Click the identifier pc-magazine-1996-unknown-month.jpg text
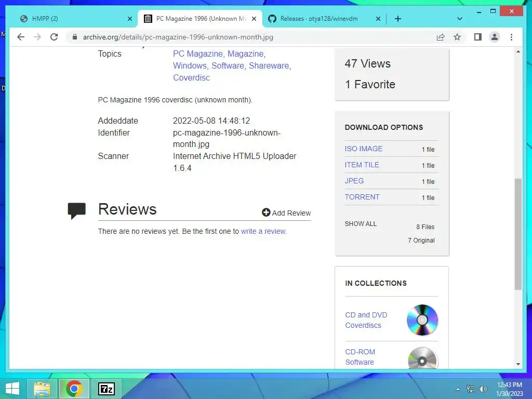Image resolution: width=532 pixels, height=399 pixels. pos(227,138)
